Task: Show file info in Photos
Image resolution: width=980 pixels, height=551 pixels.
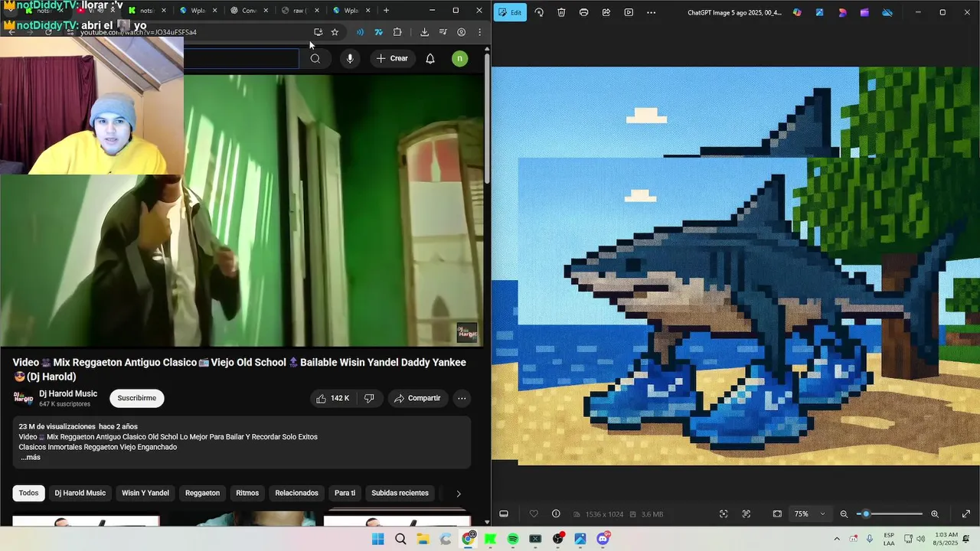Action: pos(556,514)
